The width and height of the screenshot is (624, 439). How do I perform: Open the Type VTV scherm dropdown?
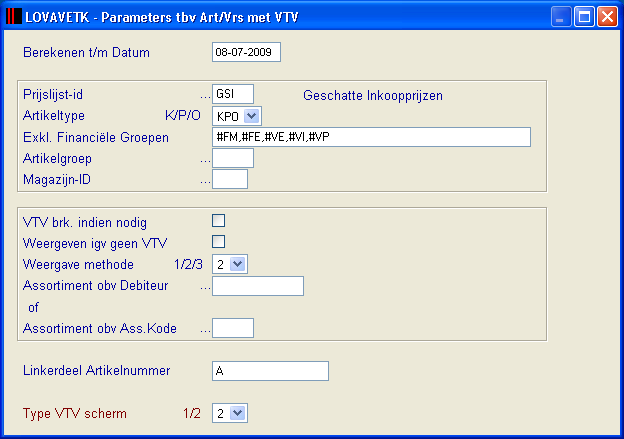[x=238, y=413]
